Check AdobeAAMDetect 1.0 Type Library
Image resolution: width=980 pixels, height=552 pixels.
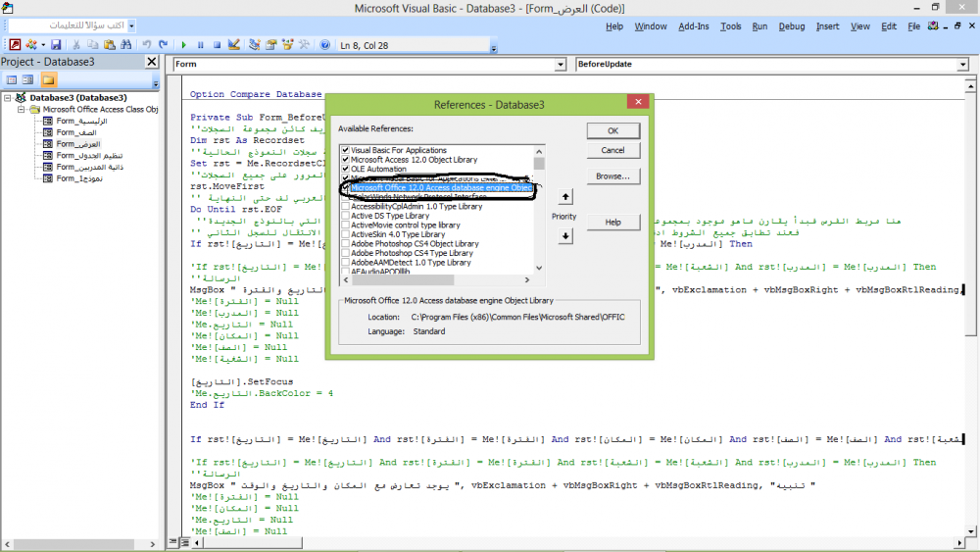pyautogui.click(x=346, y=263)
